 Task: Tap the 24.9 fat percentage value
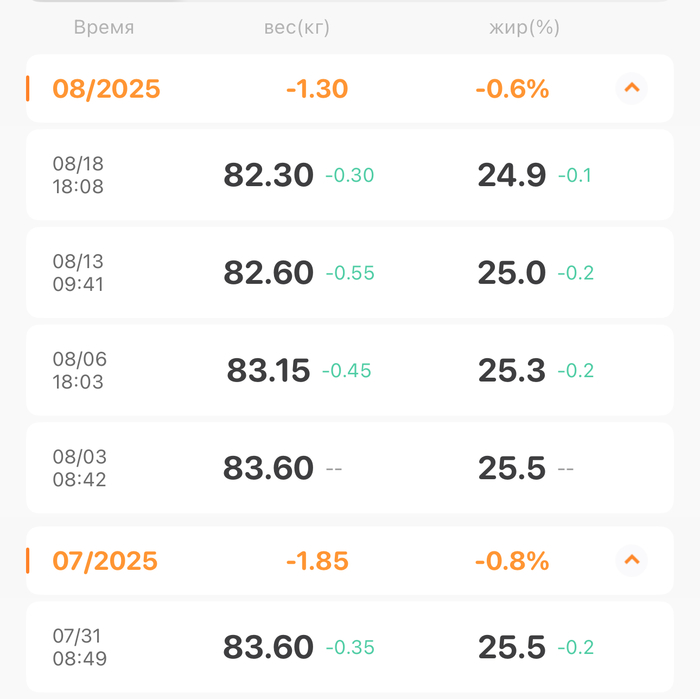512,175
